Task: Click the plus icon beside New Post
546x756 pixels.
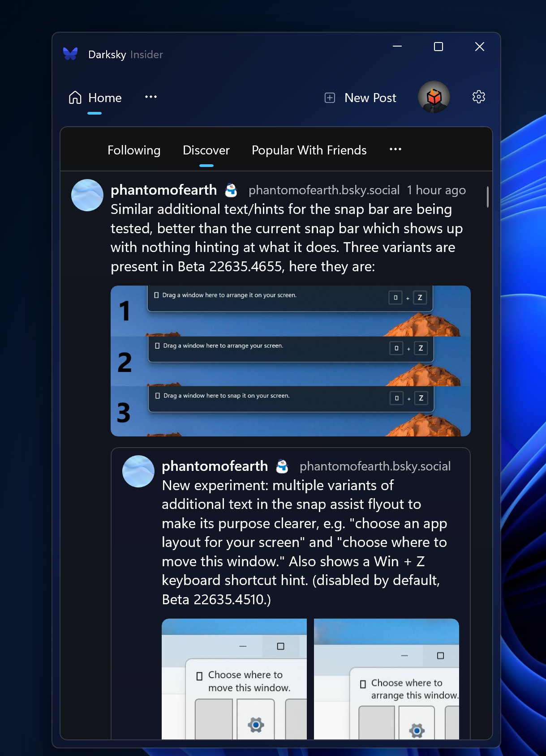Action: coord(330,98)
